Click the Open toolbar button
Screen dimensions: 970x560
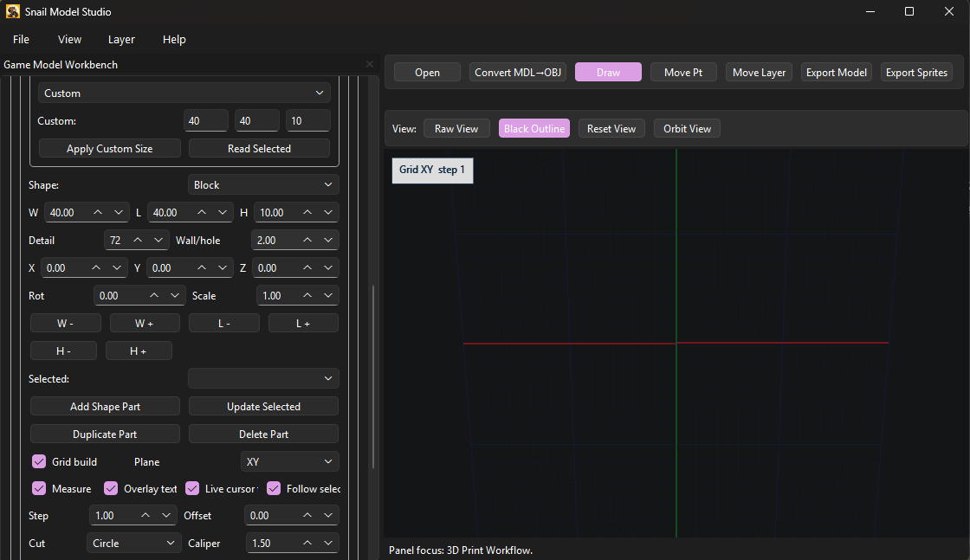(427, 73)
